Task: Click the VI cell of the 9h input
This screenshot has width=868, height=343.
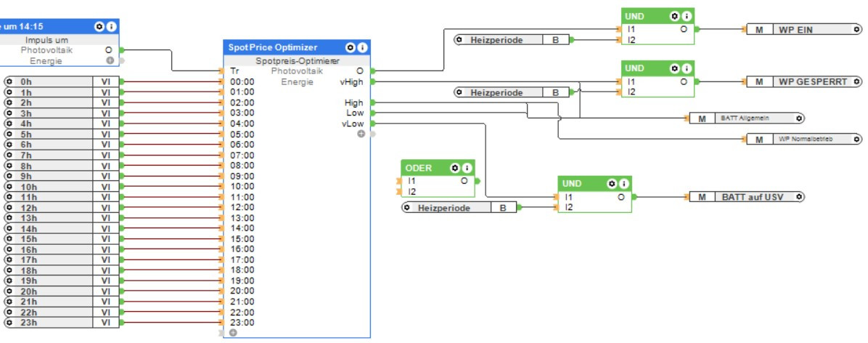Action: tap(106, 176)
